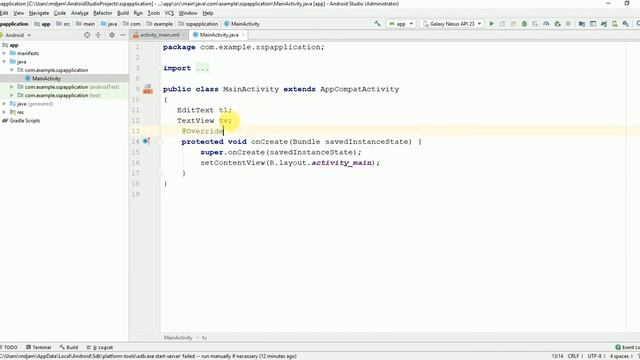This screenshot has height=360, width=640.
Task: Click Apply Changes icon next to Run
Action: pyautogui.click(x=502, y=24)
